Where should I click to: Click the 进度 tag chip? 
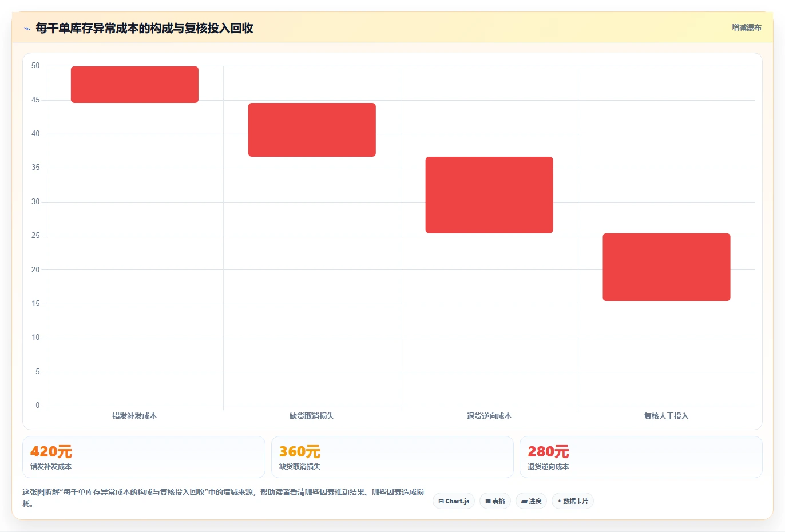tap(531, 501)
